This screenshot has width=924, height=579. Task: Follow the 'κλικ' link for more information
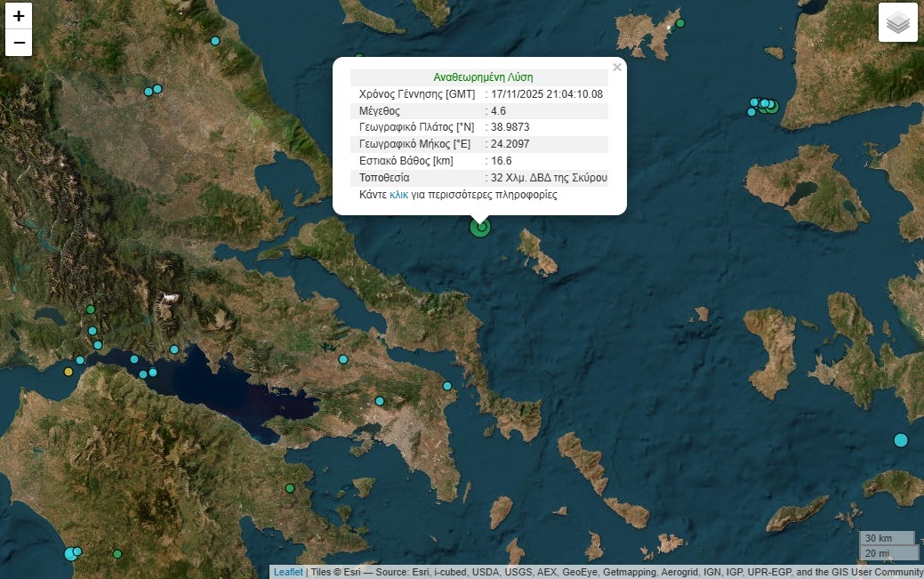click(x=398, y=194)
